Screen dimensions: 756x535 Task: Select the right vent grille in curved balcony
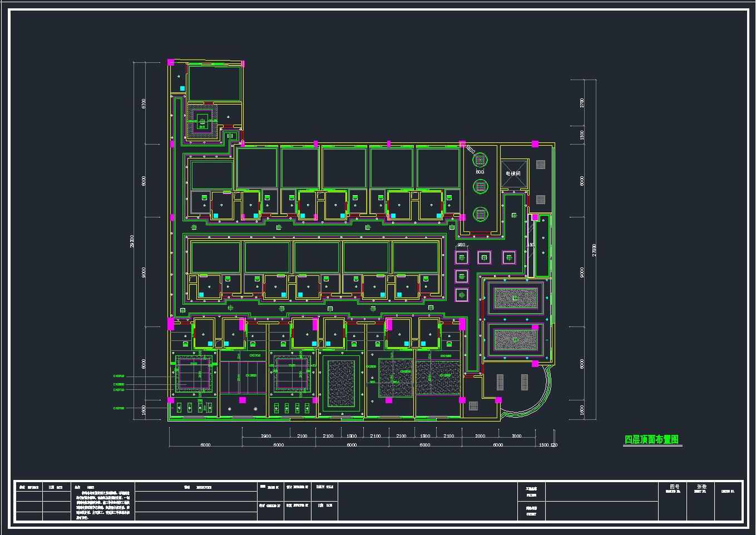pyautogui.click(x=524, y=382)
